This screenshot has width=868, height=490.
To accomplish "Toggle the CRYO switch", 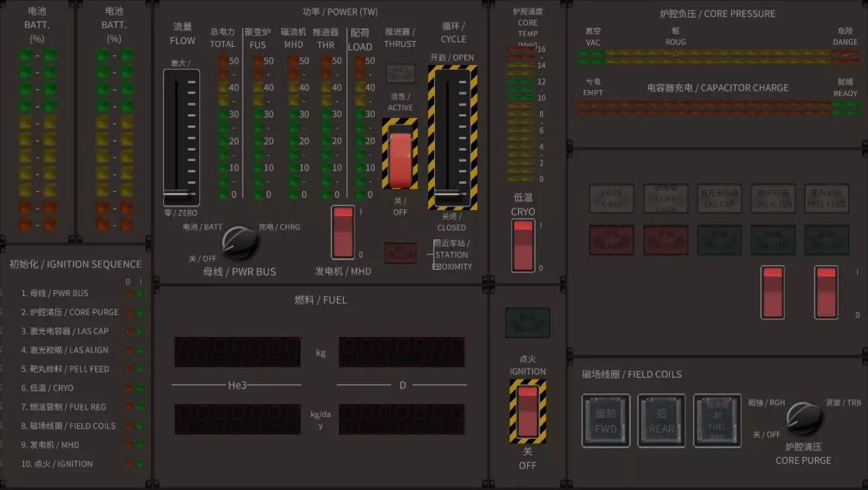I will point(524,246).
